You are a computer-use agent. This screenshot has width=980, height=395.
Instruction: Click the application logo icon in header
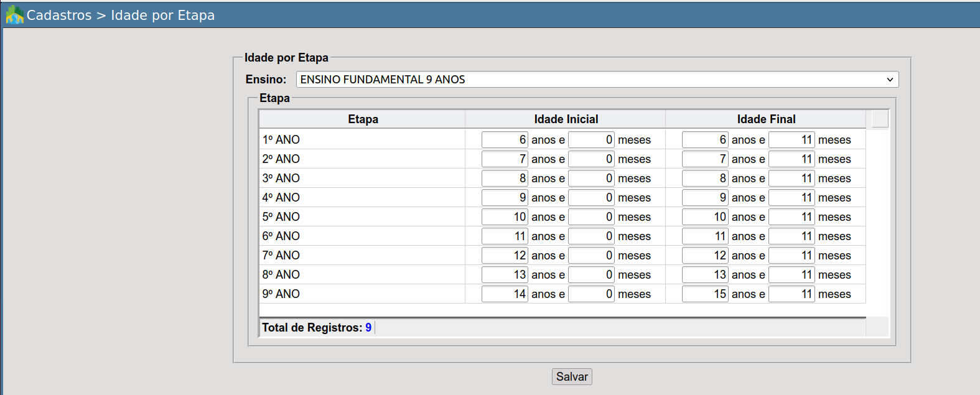point(14,15)
